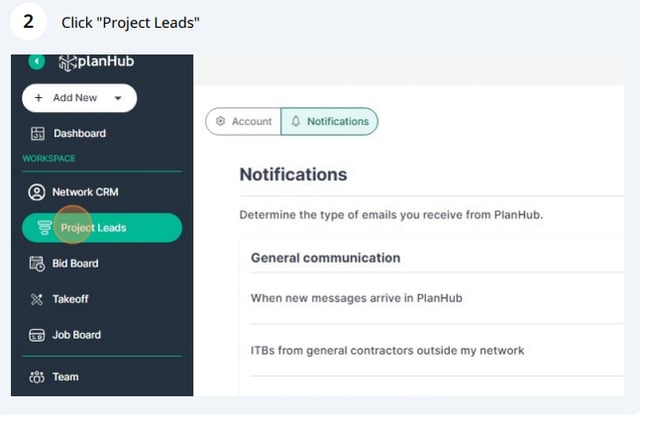Select the 'ITBs from general contractors' row
This screenshot has width=648, height=426.
(x=437, y=350)
